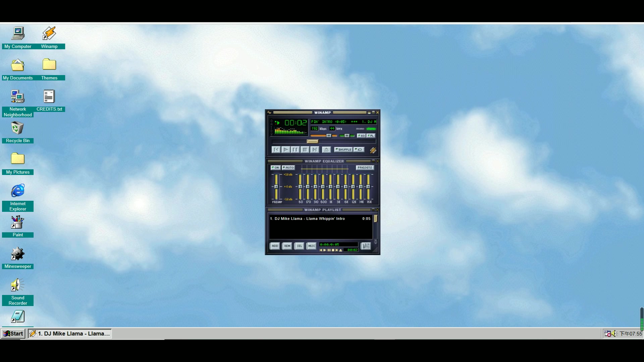Toggle the PL playlist window button
Viewport: 644px width, 362px height.
point(371,135)
